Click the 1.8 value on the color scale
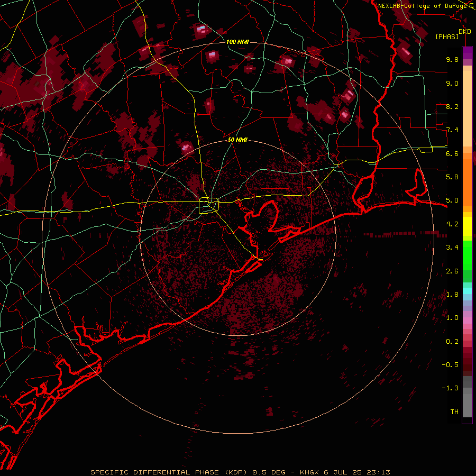The image size is (476, 476). 452,295
